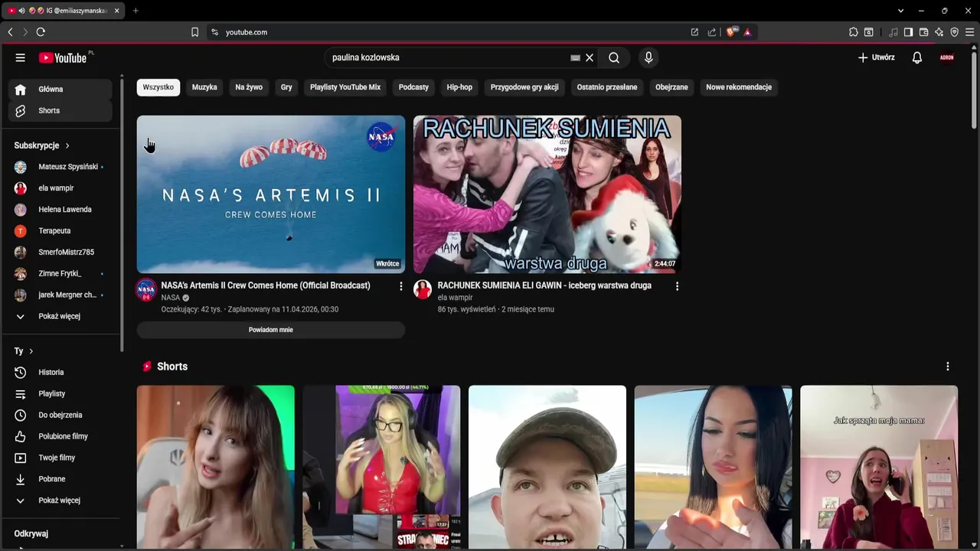Start voice search with the microphone icon
This screenshot has width=980, height=551.
648,57
